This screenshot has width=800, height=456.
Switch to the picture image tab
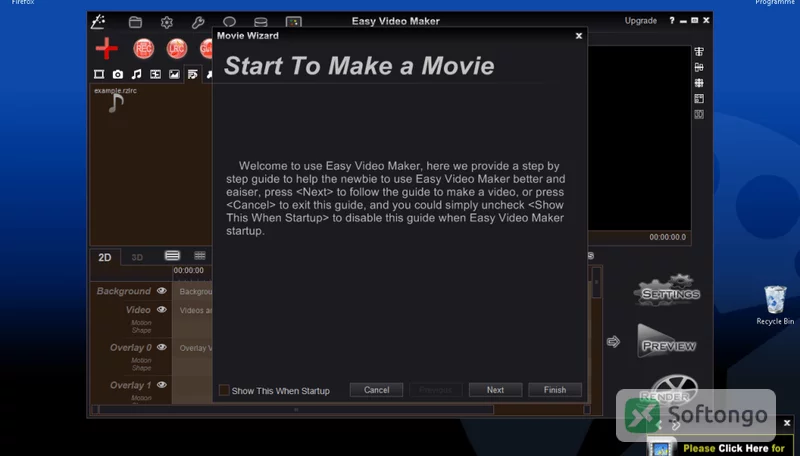[174, 74]
